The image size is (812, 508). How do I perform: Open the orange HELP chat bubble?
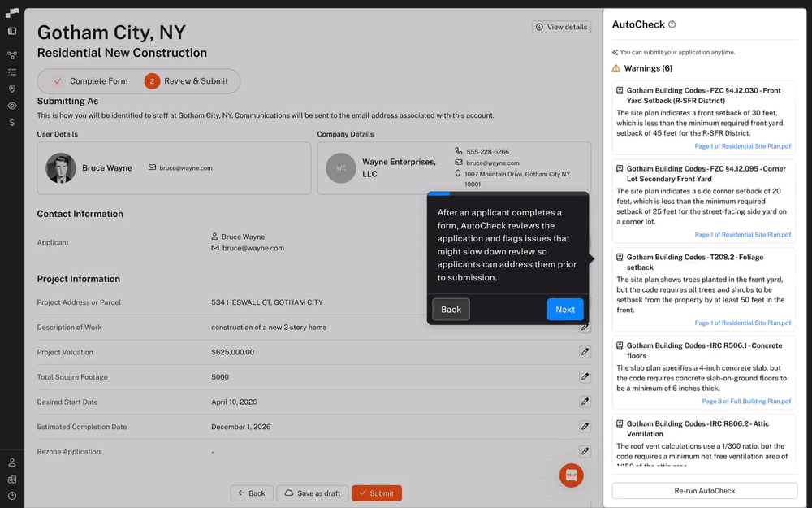(571, 475)
